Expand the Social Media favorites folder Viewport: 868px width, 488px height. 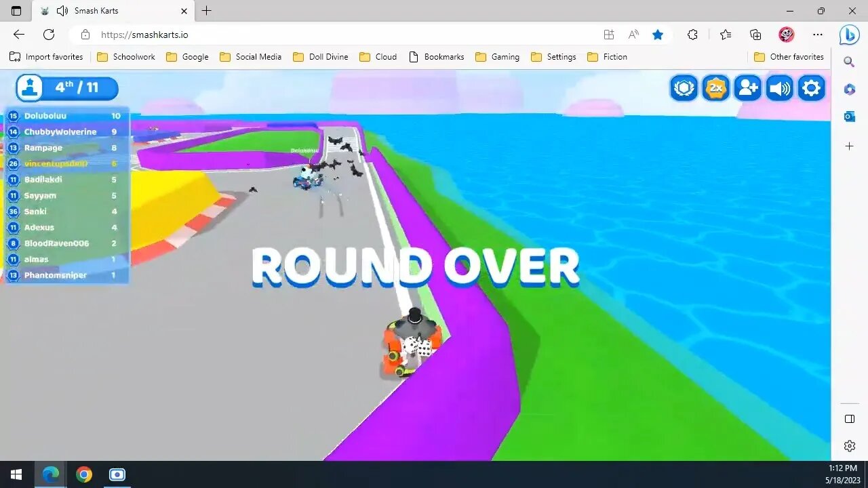pyautogui.click(x=250, y=57)
